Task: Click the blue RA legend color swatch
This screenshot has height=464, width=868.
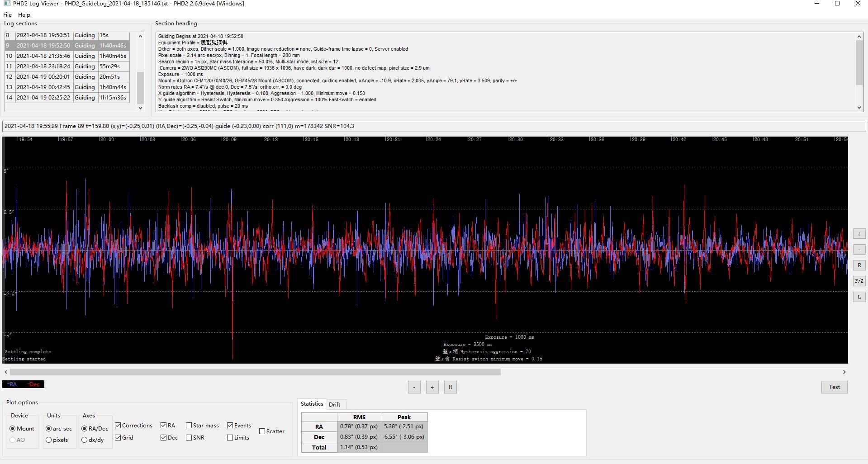Action: [x=13, y=384]
